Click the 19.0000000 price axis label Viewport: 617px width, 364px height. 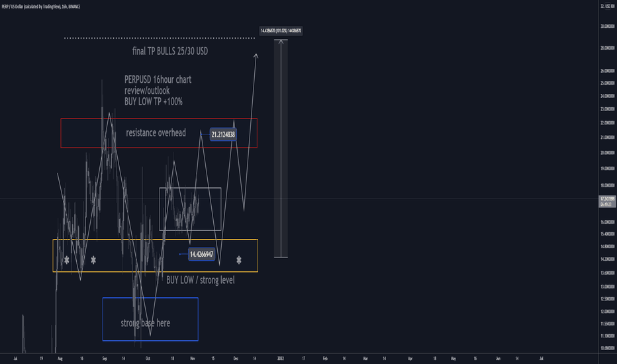tap(608, 168)
